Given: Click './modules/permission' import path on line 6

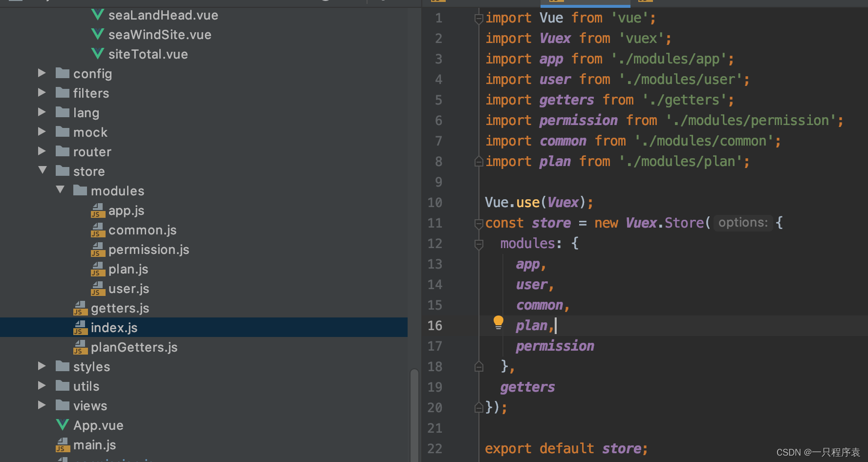Looking at the screenshot, I should (x=751, y=120).
